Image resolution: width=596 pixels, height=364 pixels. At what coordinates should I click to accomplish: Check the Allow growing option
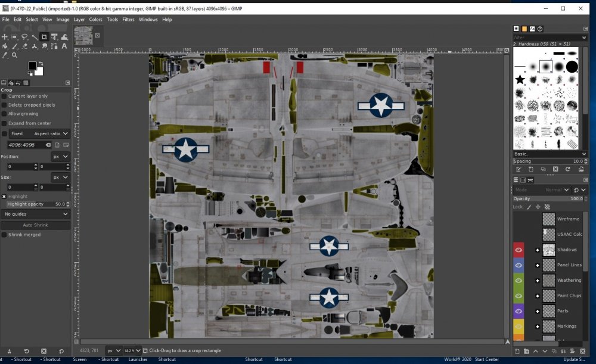[x=5, y=114]
